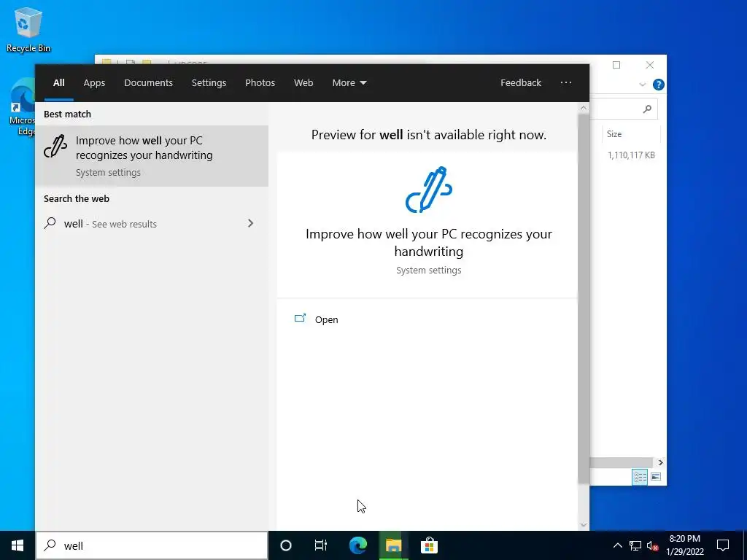This screenshot has height=560, width=747.
Task: Open Task View on the taskbar
Action: (321, 545)
